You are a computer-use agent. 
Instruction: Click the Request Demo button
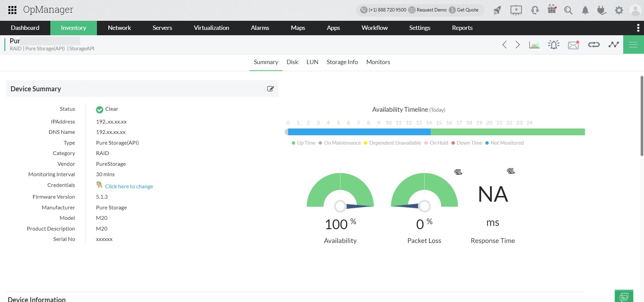coord(431,10)
